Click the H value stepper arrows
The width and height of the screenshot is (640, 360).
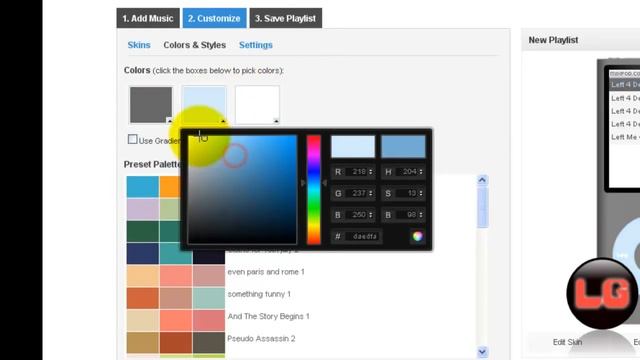point(421,172)
